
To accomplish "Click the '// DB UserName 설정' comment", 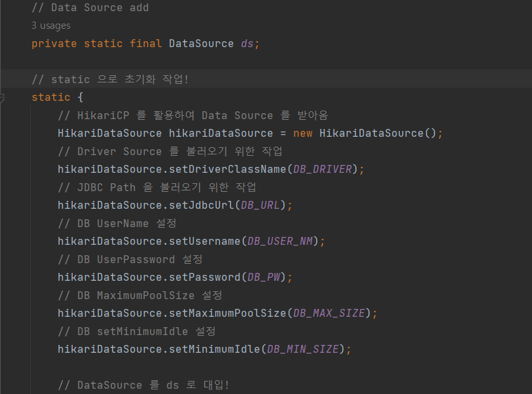I will pyautogui.click(x=117, y=223).
